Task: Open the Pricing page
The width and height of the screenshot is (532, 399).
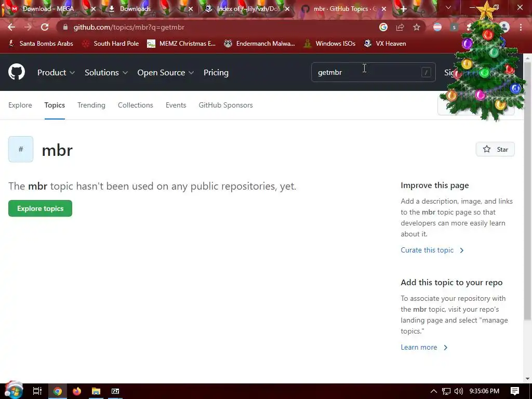Action: pyautogui.click(x=216, y=72)
